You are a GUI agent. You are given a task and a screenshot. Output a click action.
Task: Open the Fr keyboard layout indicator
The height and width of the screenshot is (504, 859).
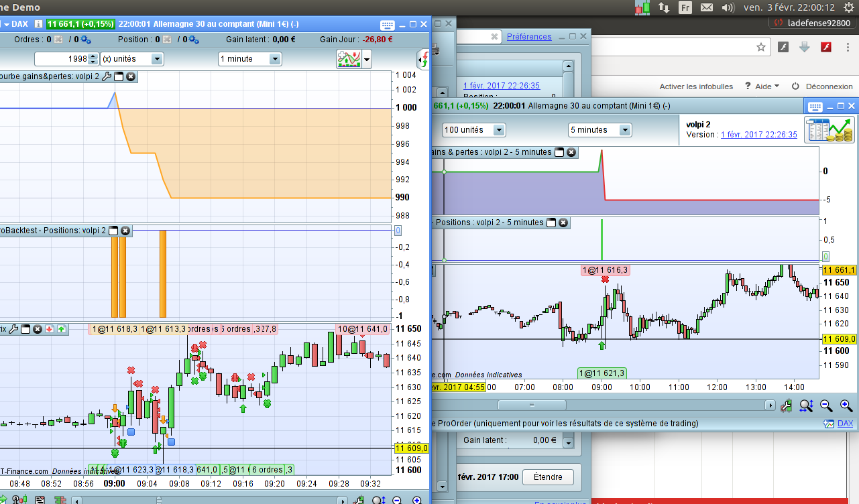[685, 7]
